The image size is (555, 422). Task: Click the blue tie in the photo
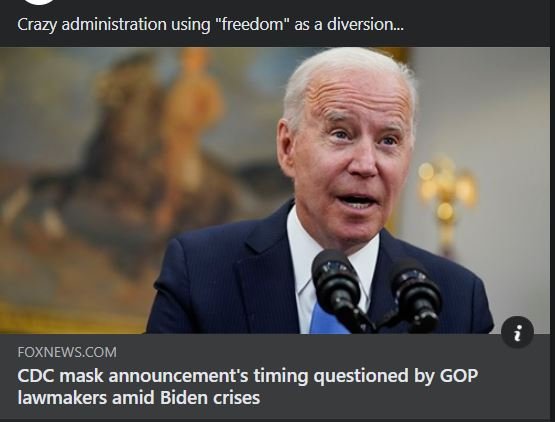click(x=326, y=320)
